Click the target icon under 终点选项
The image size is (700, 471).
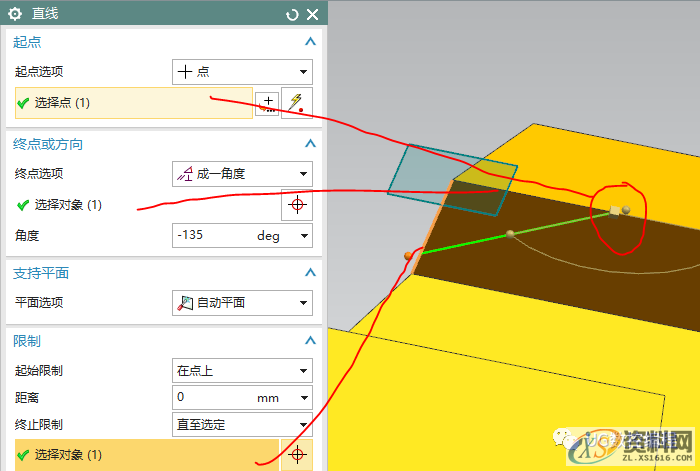tap(297, 205)
